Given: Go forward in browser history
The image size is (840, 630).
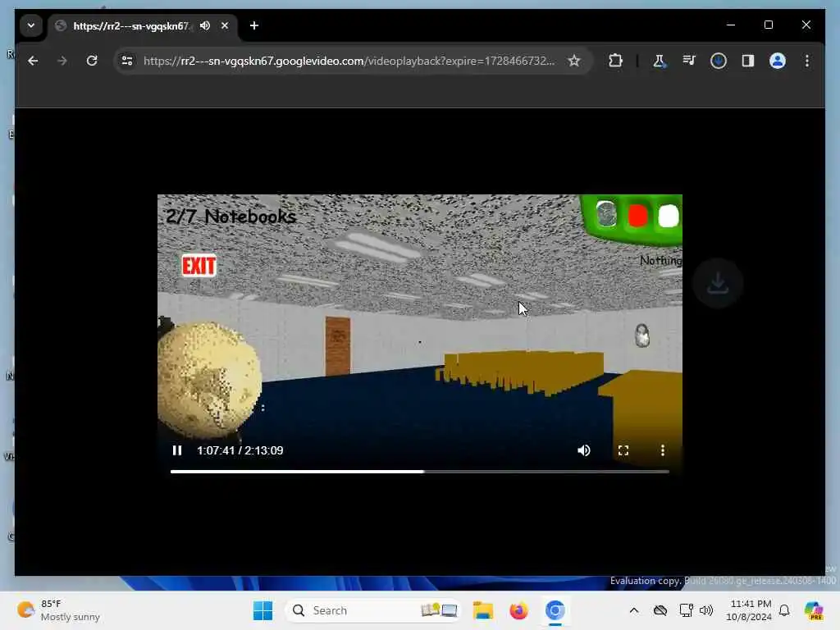Looking at the screenshot, I should click(x=62, y=61).
